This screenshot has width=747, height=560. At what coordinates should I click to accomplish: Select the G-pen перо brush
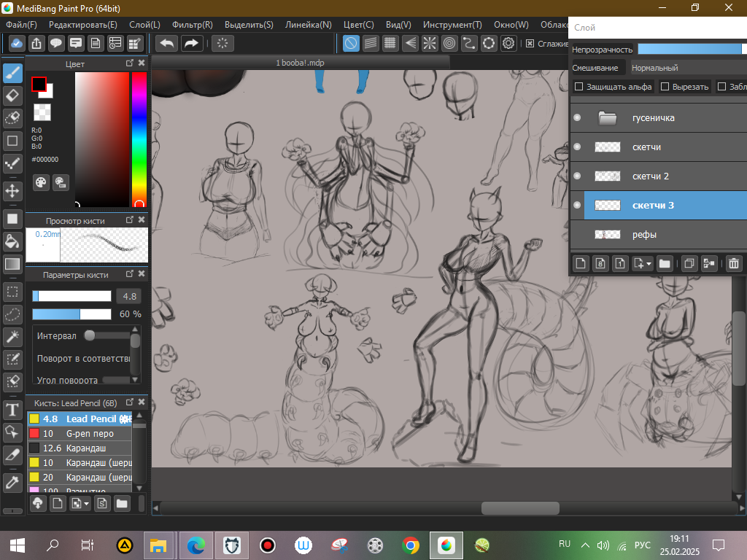89,434
